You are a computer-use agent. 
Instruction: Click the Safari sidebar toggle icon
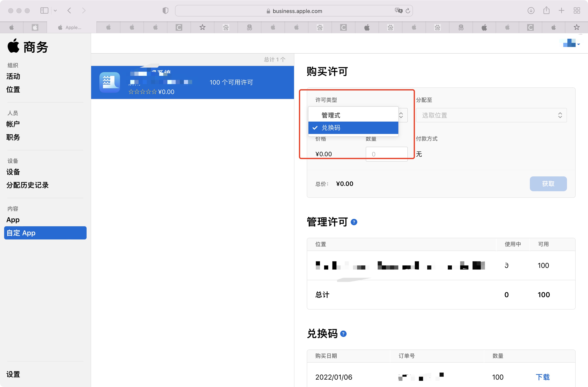(44, 11)
